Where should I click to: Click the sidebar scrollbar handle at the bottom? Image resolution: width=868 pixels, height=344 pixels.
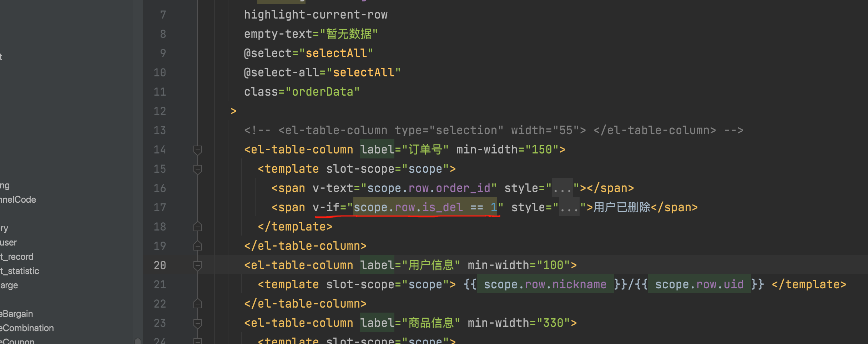point(138,340)
